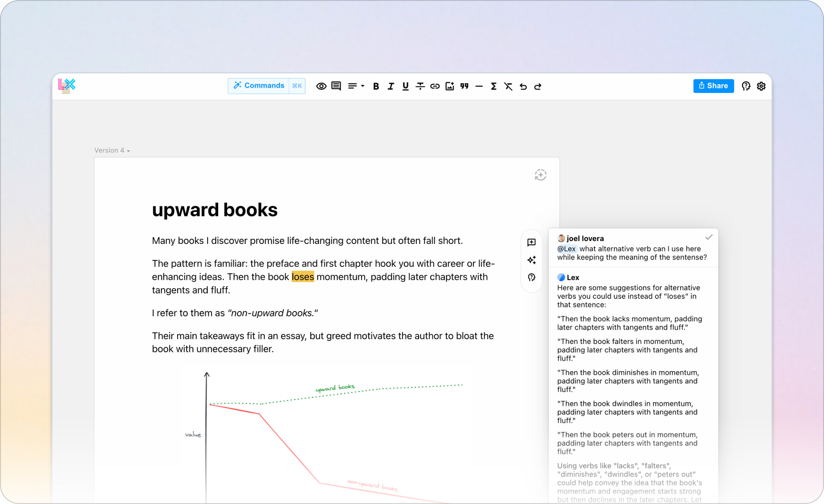Toggle underline formatting
This screenshot has width=824, height=504.
[405, 86]
